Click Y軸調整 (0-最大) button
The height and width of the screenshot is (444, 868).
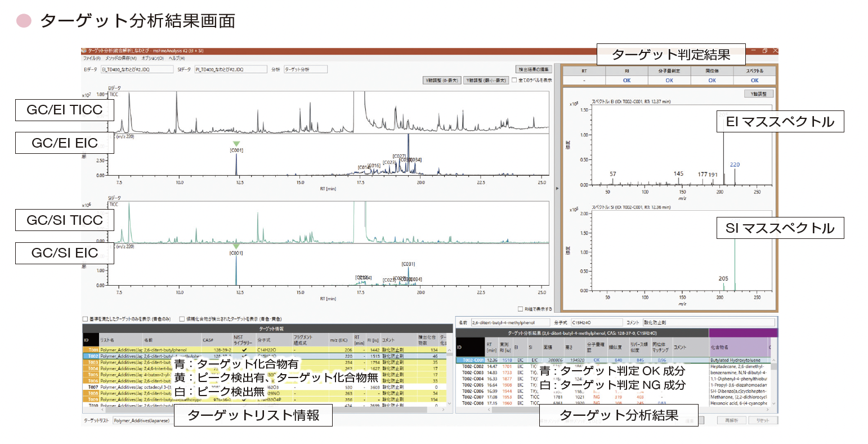[x=442, y=81]
